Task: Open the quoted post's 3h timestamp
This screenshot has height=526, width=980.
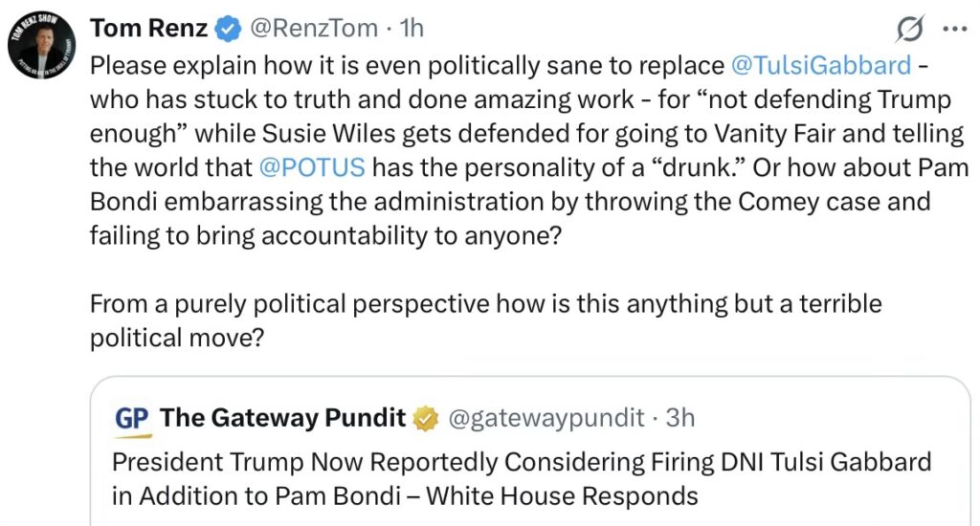Action: pos(680,419)
